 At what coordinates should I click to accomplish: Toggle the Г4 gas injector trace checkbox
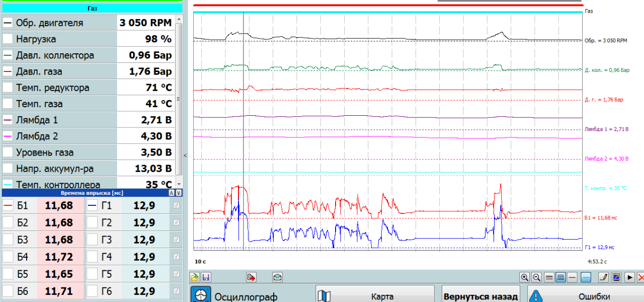(92, 257)
